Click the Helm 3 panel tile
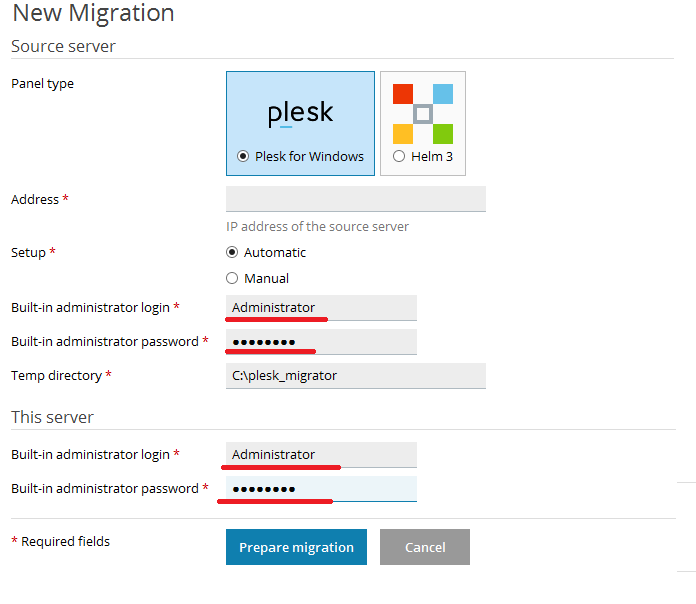This screenshot has width=696, height=604. click(x=423, y=123)
